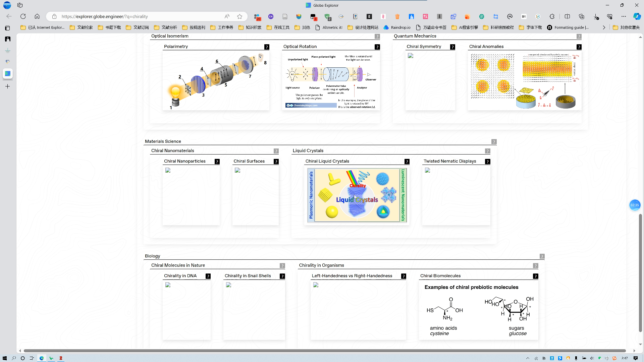Open the Chiral Anomalies image
Image resolution: width=644 pixels, height=362 pixels.
point(525,81)
